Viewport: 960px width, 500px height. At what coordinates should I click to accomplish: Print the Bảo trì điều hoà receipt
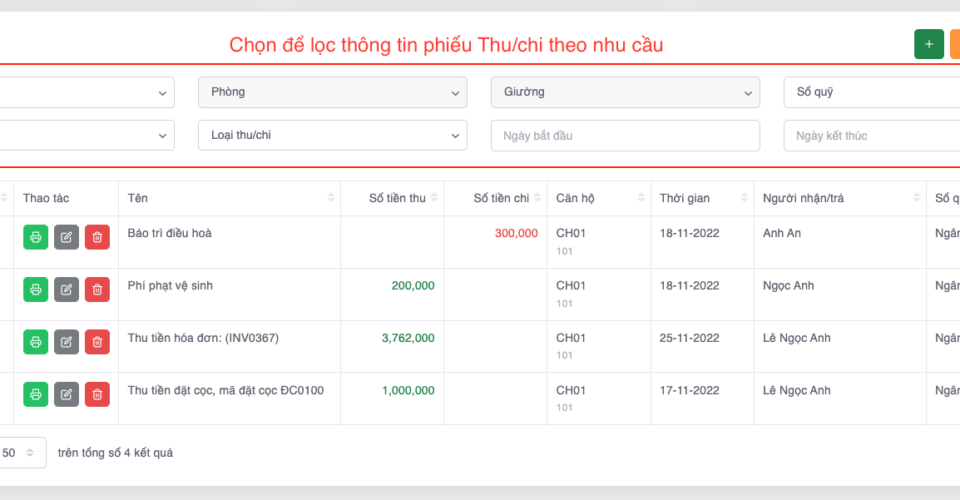36,237
